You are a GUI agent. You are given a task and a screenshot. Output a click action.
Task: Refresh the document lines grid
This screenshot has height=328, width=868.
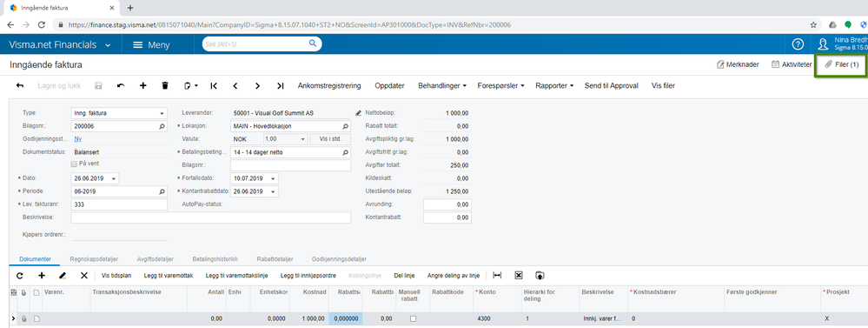[x=20, y=276]
